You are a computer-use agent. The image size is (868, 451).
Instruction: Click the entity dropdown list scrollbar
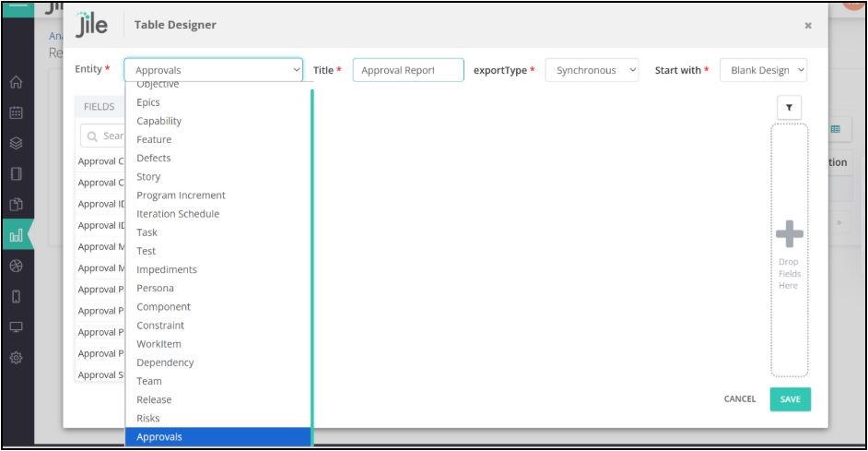coord(312,266)
